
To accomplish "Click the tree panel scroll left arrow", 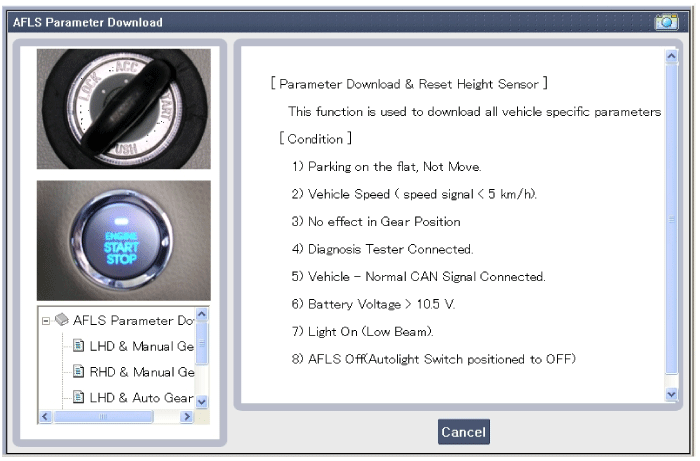I will coord(45,416).
